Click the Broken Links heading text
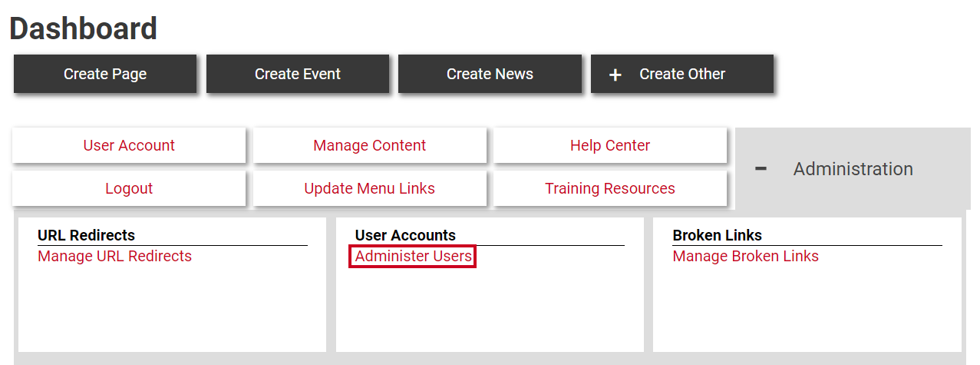This screenshot has height=365, width=980. pyautogui.click(x=717, y=235)
